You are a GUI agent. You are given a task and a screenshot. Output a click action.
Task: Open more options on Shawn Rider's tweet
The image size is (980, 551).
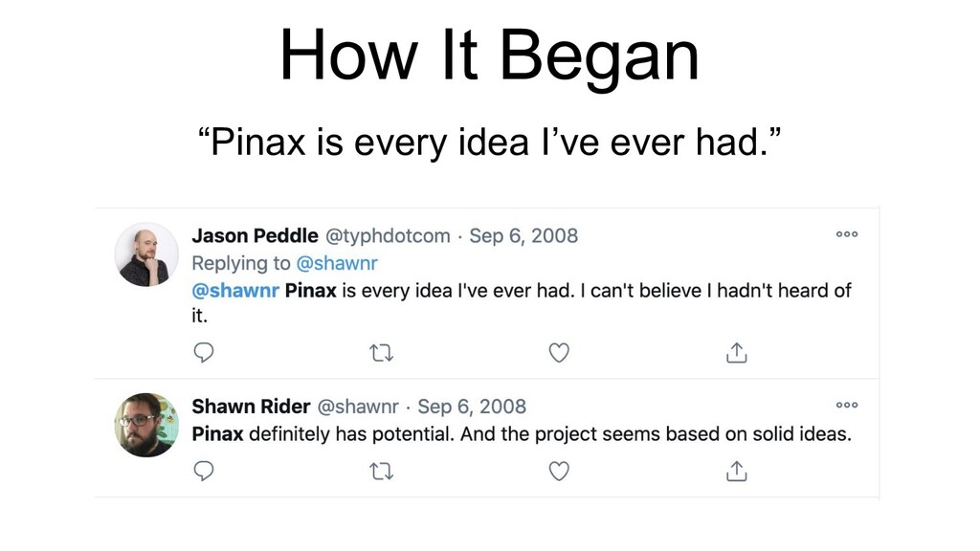847,405
